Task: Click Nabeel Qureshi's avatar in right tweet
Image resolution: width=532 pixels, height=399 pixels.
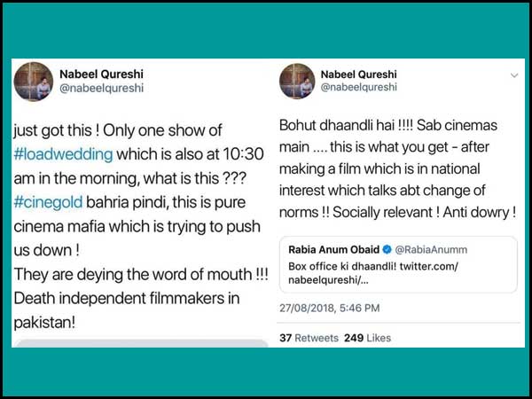Action: pyautogui.click(x=296, y=81)
